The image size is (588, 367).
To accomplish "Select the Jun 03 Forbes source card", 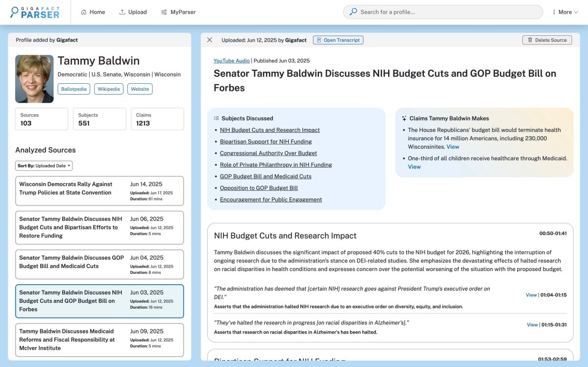I will 99,301.
